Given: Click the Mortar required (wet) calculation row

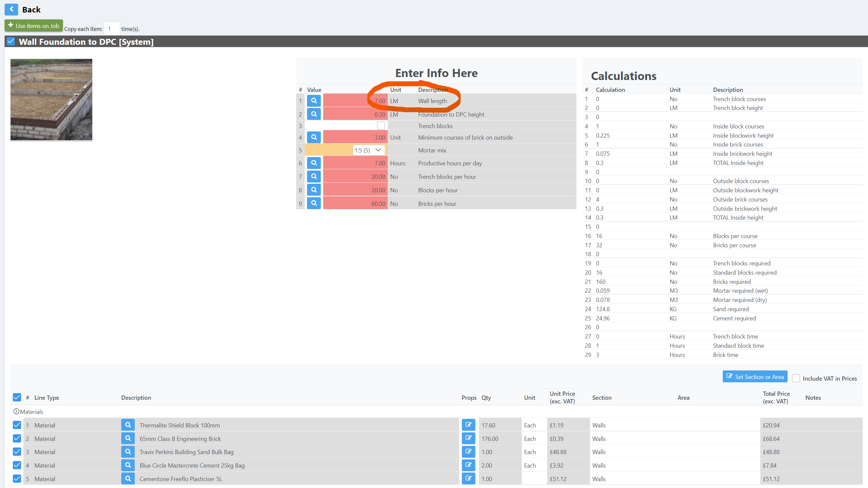Looking at the screenshot, I should 722,290.
